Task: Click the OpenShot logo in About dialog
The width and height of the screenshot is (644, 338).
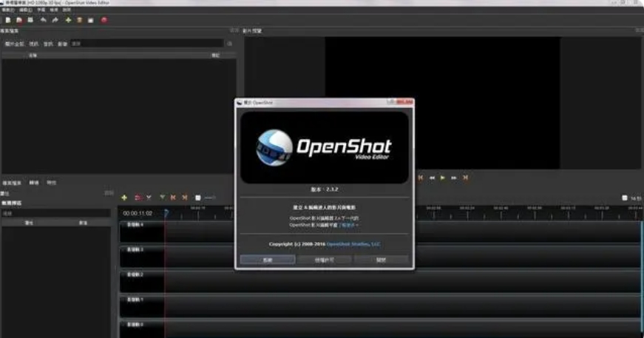Action: [325, 148]
